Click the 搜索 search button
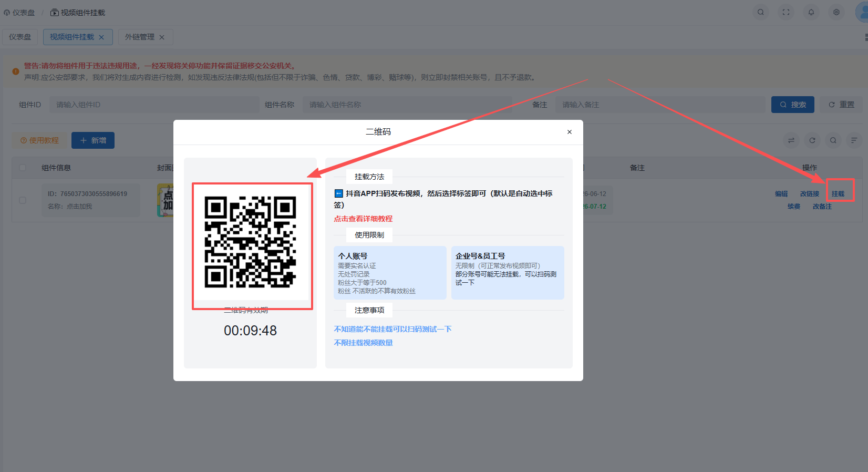This screenshot has height=472, width=868. point(793,105)
